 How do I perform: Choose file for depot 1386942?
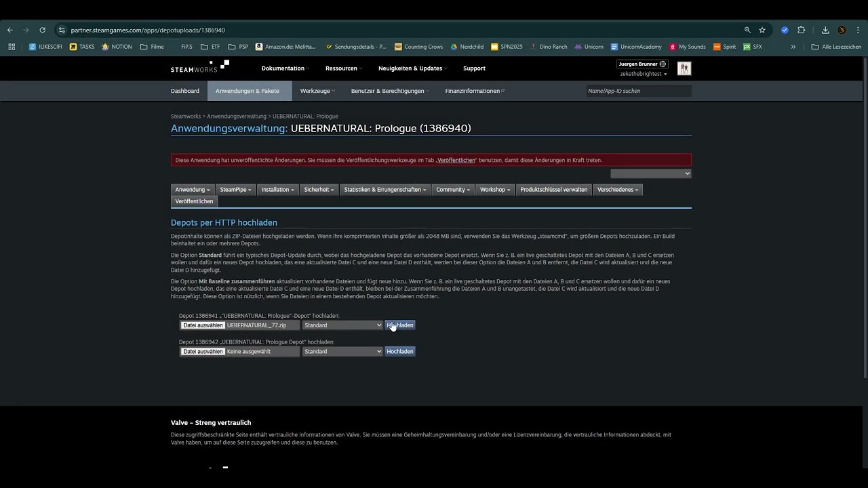[203, 352]
